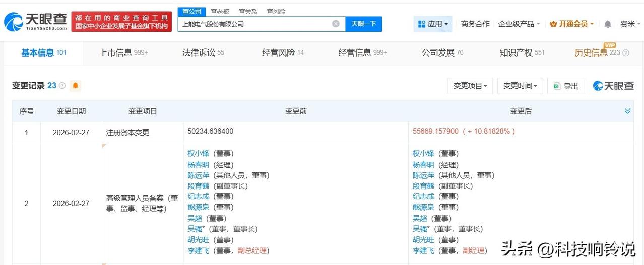Select the 查公司 search tab
644x265 pixels.
tap(191, 11)
